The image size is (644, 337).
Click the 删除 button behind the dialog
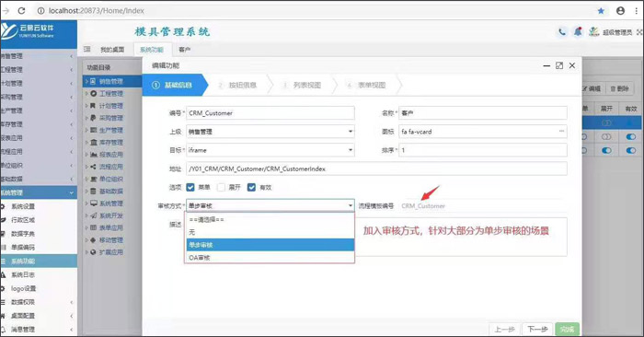coord(620,88)
